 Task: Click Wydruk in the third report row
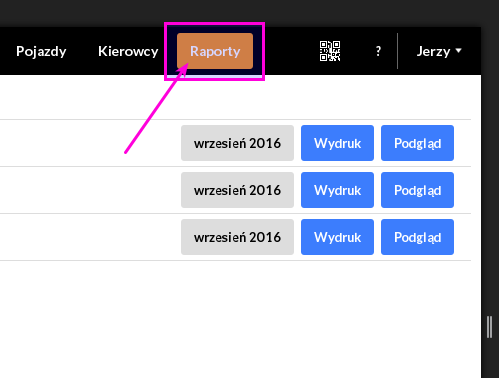[337, 237]
